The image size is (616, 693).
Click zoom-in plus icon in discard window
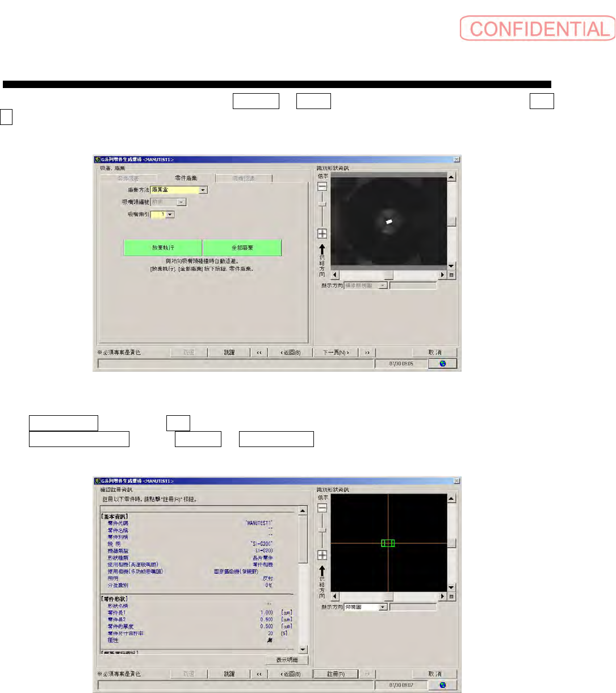[322, 233]
